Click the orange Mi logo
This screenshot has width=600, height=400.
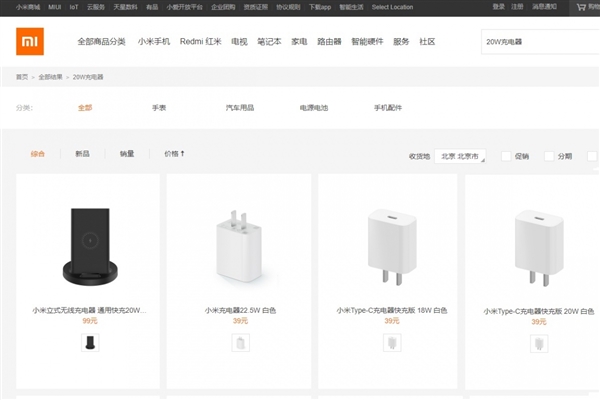tap(30, 41)
